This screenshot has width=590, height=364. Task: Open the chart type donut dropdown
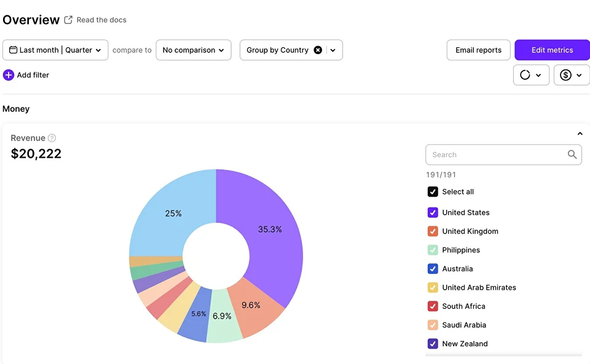click(x=531, y=75)
